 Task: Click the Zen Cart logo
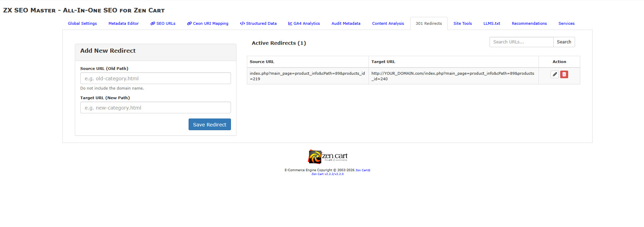coord(328,157)
